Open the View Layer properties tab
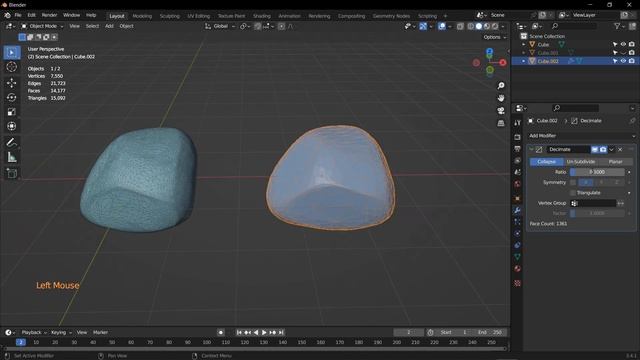 tap(518, 160)
